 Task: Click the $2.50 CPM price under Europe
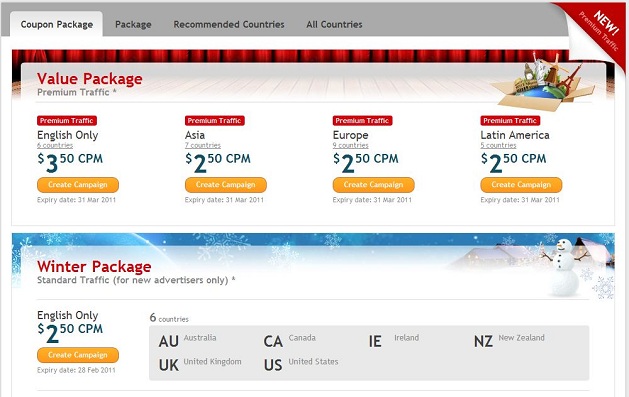365,162
